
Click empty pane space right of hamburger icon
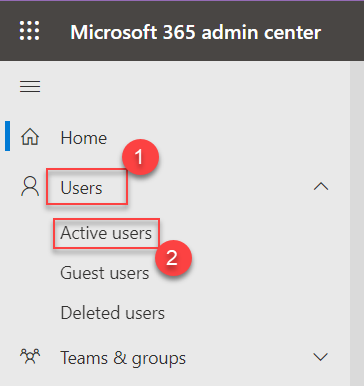click(x=193, y=86)
